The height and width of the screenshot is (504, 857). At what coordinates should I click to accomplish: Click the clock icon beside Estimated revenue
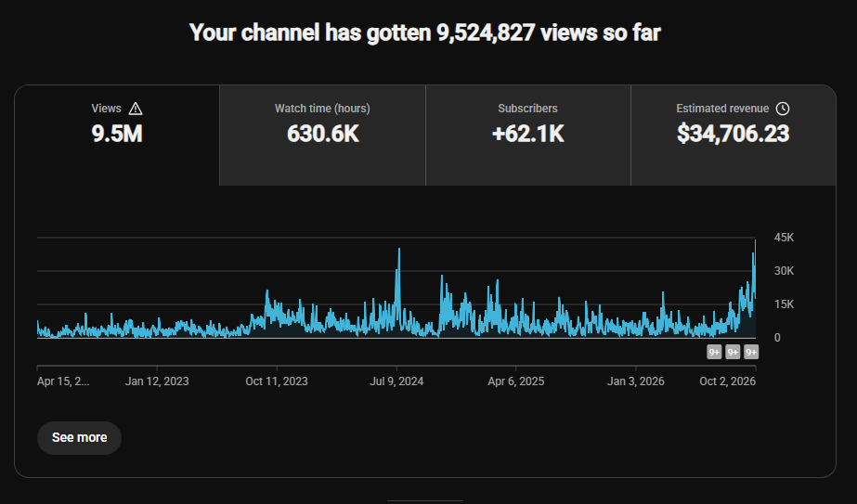[783, 109]
